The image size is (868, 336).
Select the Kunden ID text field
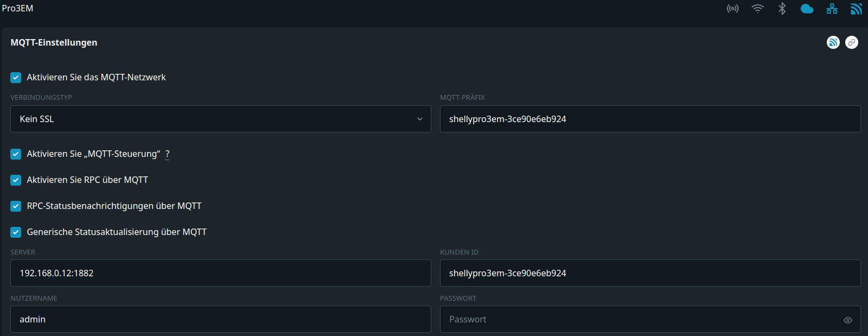click(x=650, y=273)
